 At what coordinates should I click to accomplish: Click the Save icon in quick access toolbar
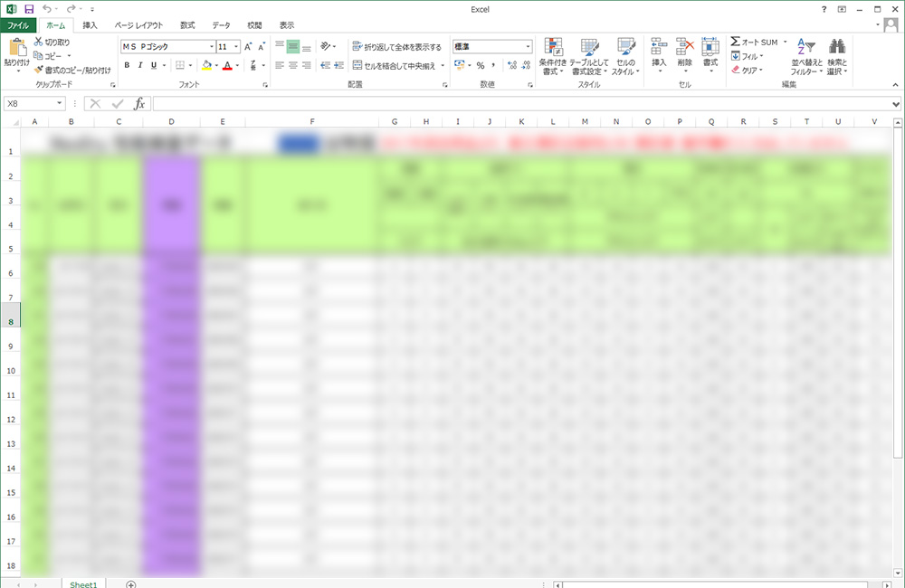29,9
